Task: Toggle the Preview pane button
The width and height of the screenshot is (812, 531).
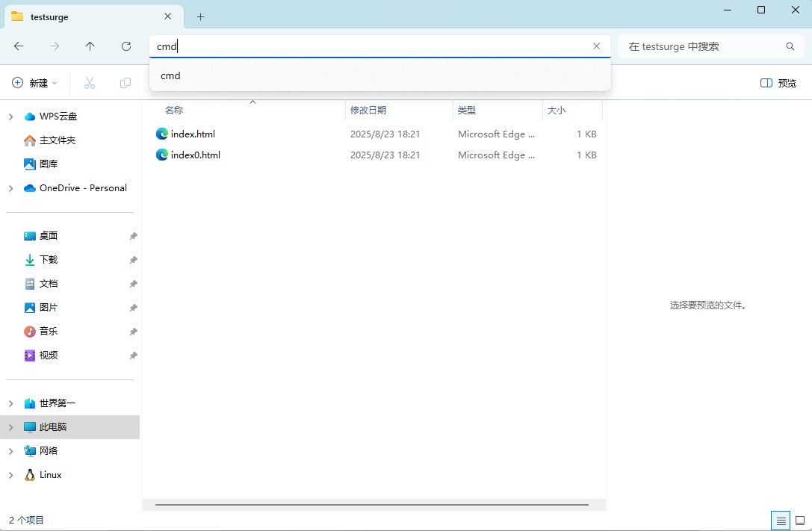Action: (778, 83)
